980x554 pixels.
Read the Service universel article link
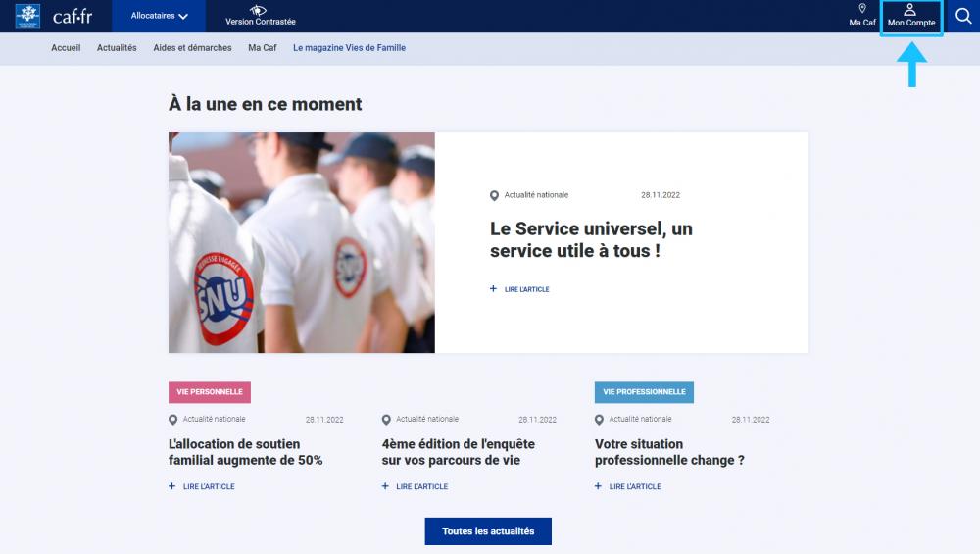point(526,289)
